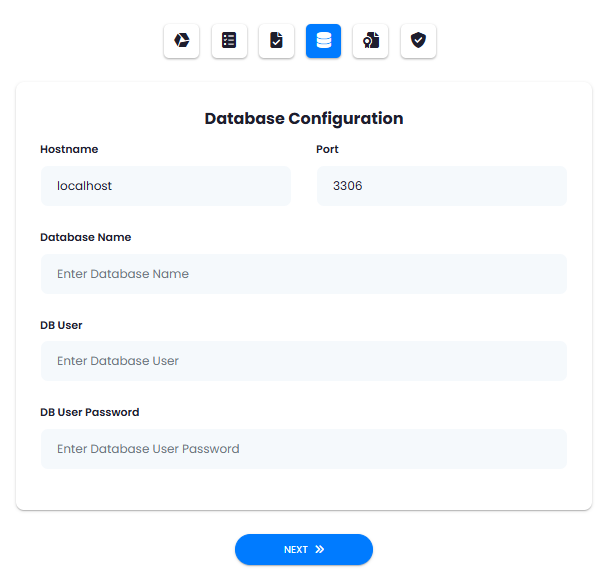Click the DB User Password label
The image size is (609, 577).
pos(90,412)
